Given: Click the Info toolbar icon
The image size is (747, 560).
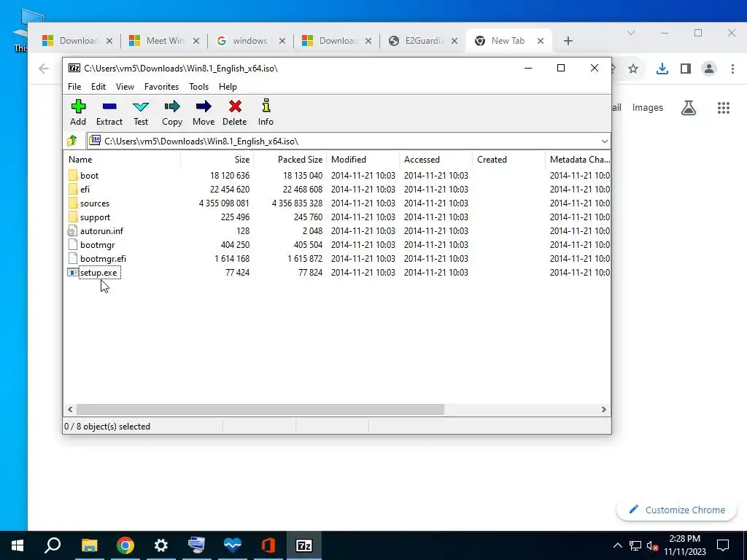Looking at the screenshot, I should click(x=266, y=106).
